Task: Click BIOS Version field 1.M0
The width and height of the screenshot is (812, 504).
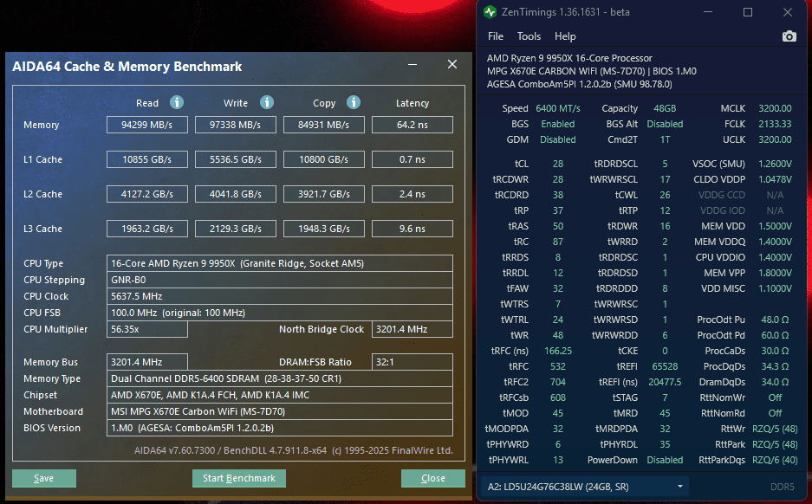Action: pos(280,428)
